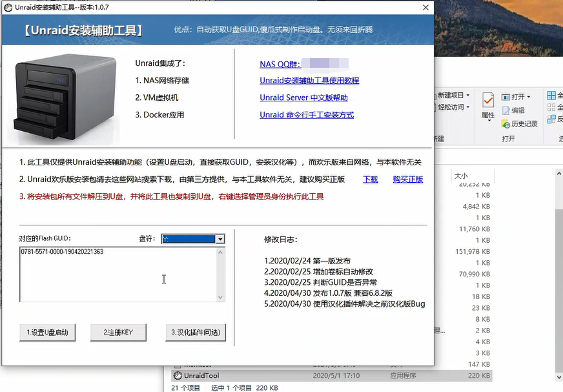Open the 打开 dropdown arrow in the ribbon

coord(528,96)
